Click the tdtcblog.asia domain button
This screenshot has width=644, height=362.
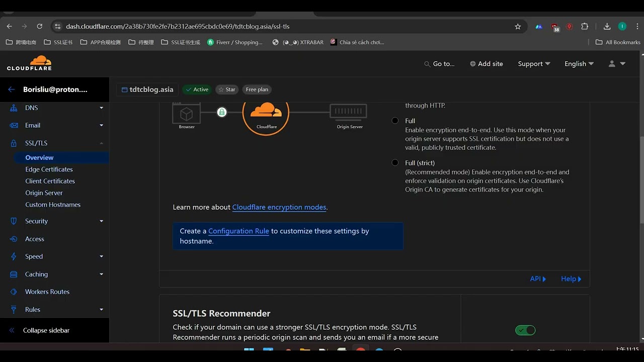[x=147, y=89]
